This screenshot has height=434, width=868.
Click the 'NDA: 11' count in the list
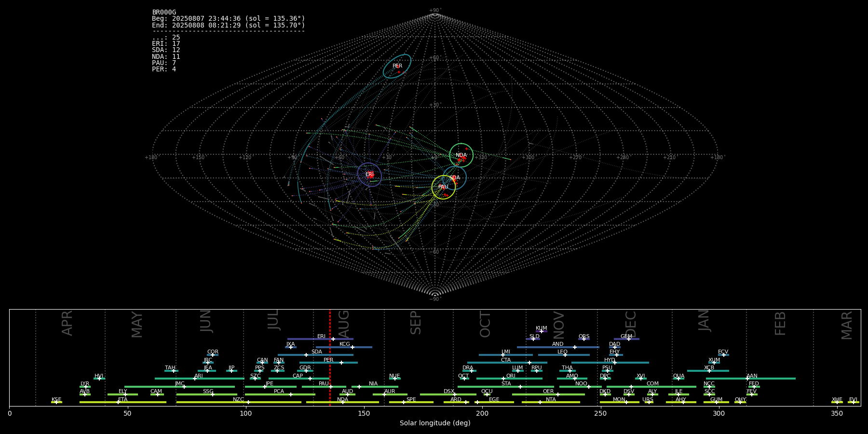click(166, 56)
